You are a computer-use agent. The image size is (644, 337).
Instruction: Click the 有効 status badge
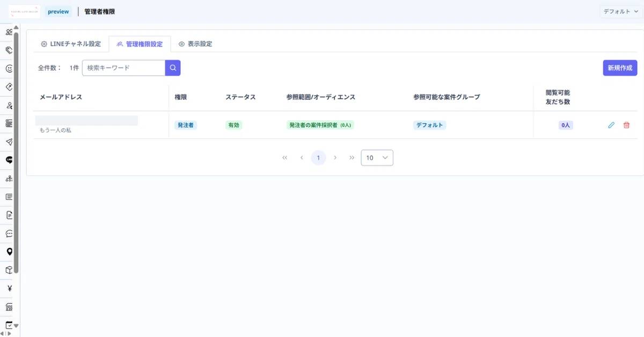click(233, 125)
